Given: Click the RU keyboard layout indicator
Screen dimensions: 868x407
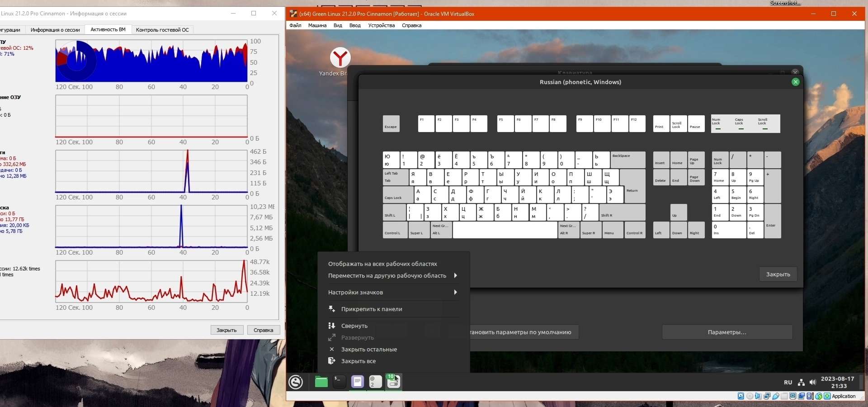Looking at the screenshot, I should point(788,383).
